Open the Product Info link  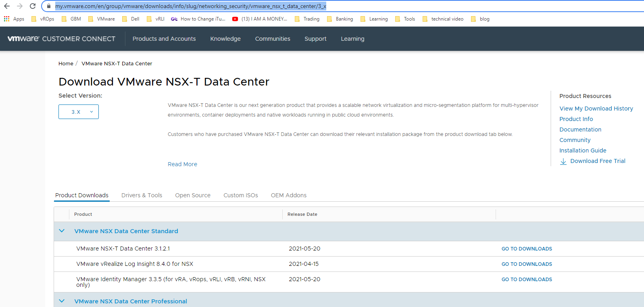[x=576, y=119]
